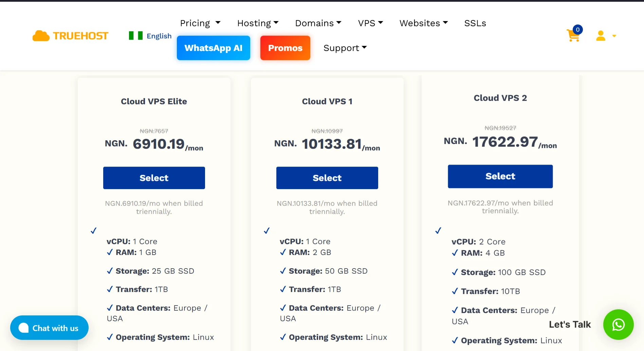Select the Cloud VPS 1 plan
This screenshot has height=351, width=644.
[x=327, y=178]
